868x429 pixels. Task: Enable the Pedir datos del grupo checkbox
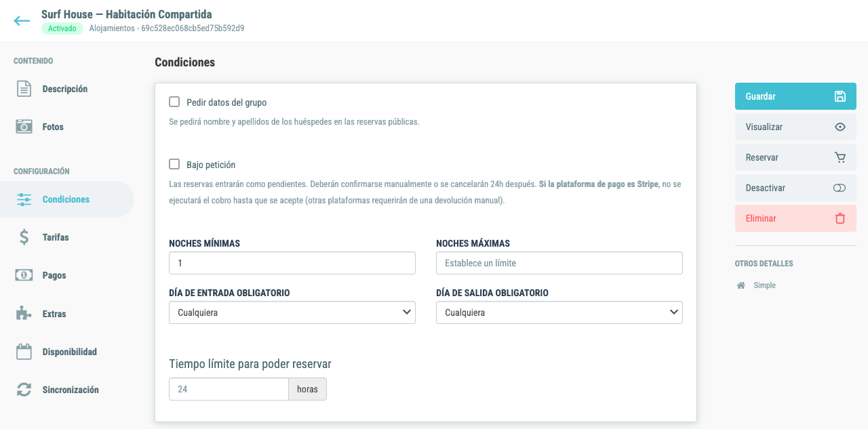pyautogui.click(x=174, y=102)
